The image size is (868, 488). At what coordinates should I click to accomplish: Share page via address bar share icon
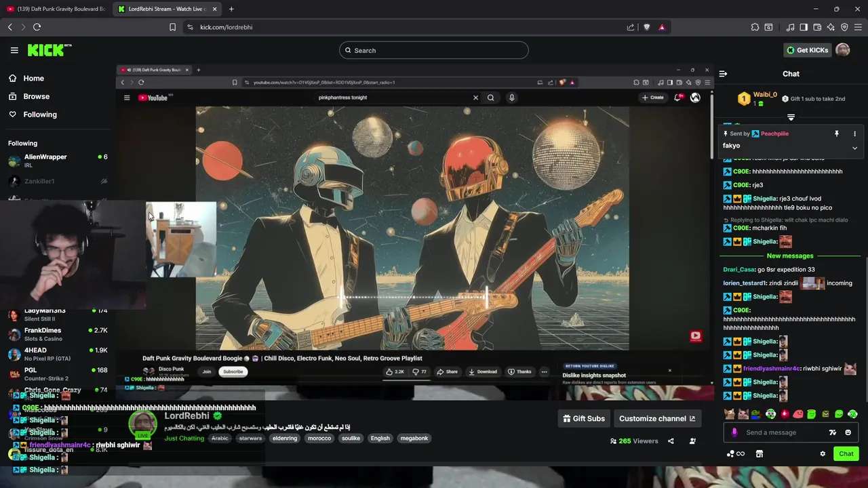[631, 27]
